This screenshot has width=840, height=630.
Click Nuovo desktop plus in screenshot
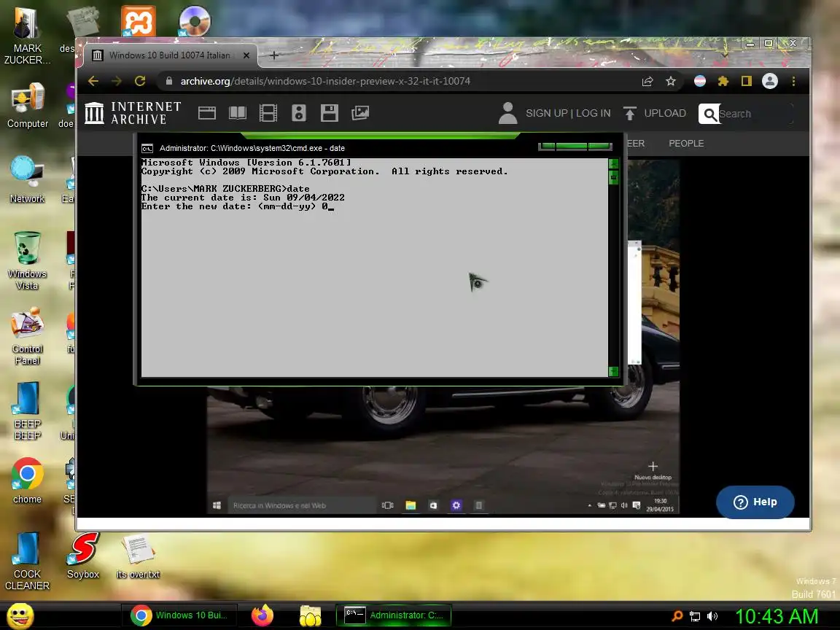653,467
